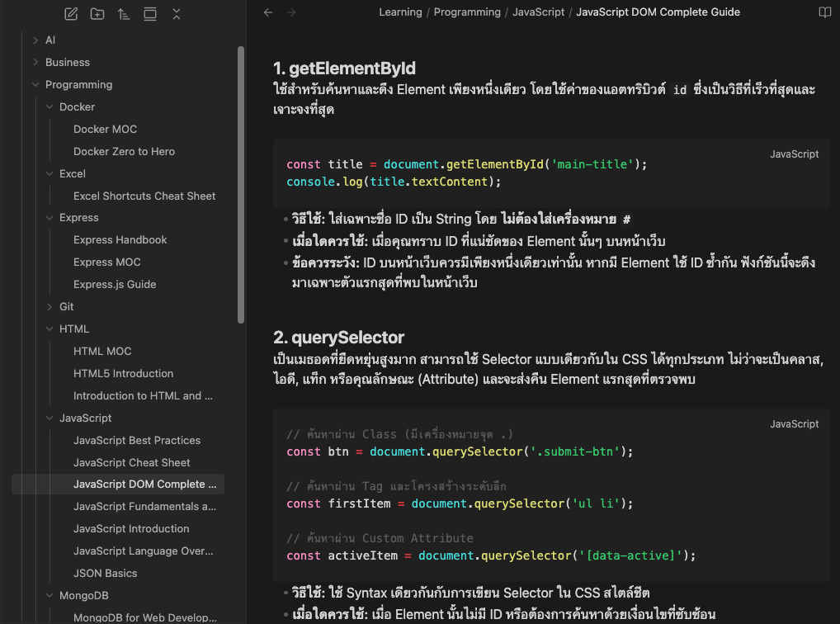Image resolution: width=840 pixels, height=624 pixels.
Task: Click the console.log(title.textContent) code line
Action: (394, 182)
